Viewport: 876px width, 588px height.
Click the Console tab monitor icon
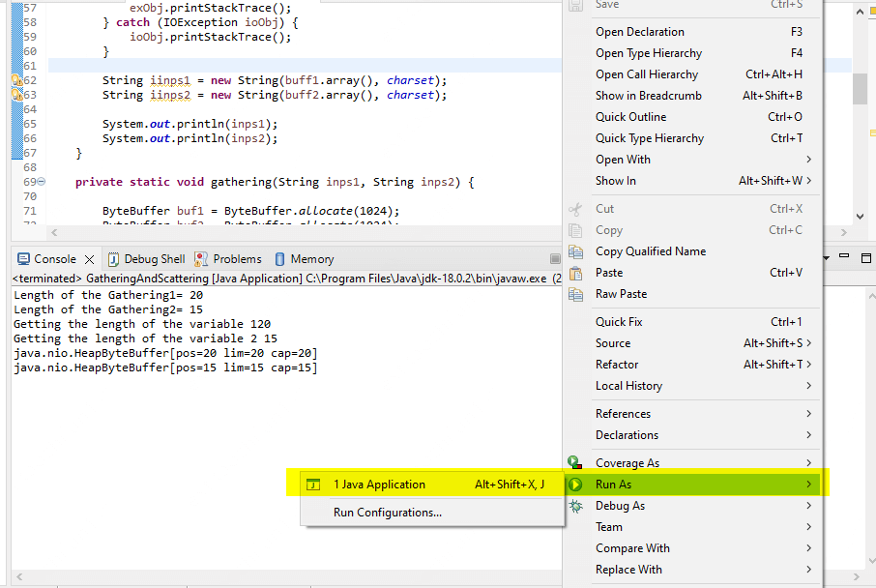click(23, 259)
